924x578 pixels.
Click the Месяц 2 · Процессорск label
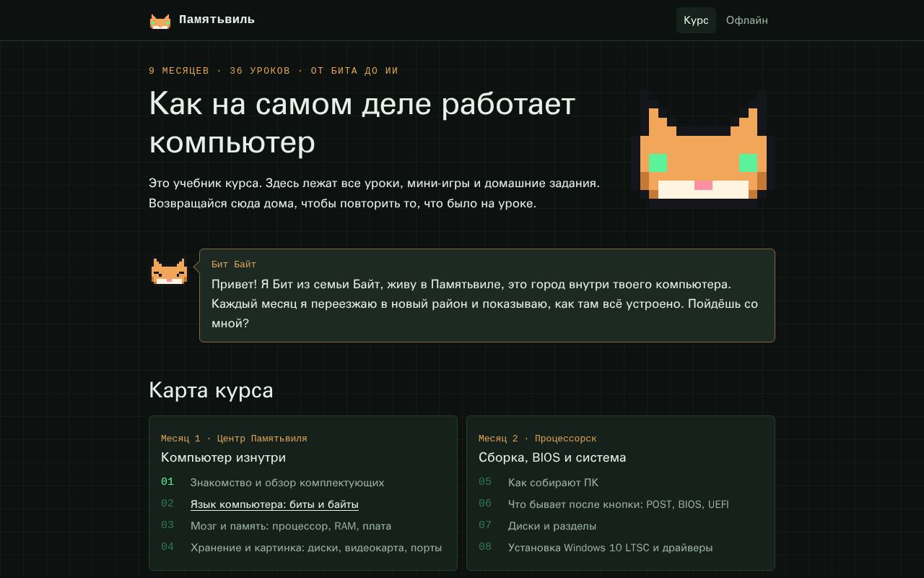click(x=538, y=439)
